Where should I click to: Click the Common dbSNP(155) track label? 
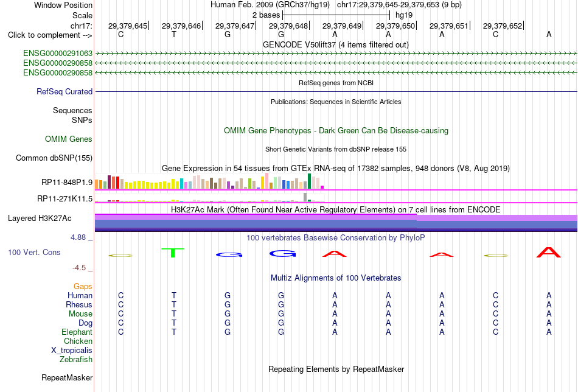coord(54,158)
